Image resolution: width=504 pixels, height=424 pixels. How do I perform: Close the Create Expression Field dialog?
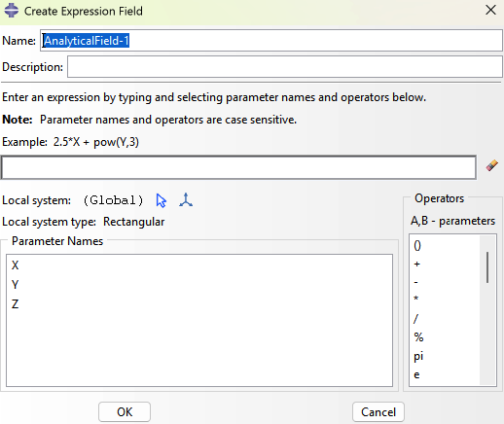491,10
